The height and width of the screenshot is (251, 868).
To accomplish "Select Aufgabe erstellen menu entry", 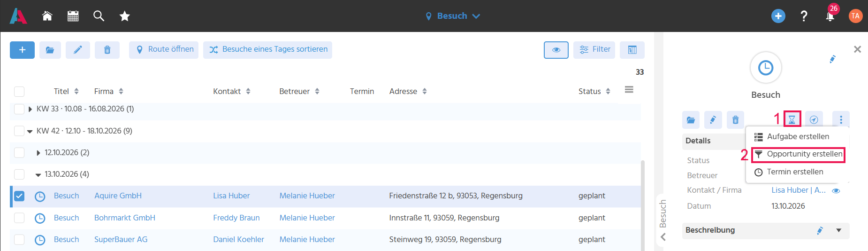I will click(798, 137).
